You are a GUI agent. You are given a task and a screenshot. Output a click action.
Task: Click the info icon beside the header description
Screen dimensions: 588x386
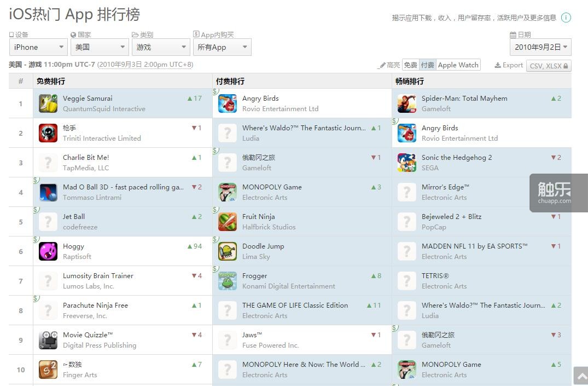566,18
